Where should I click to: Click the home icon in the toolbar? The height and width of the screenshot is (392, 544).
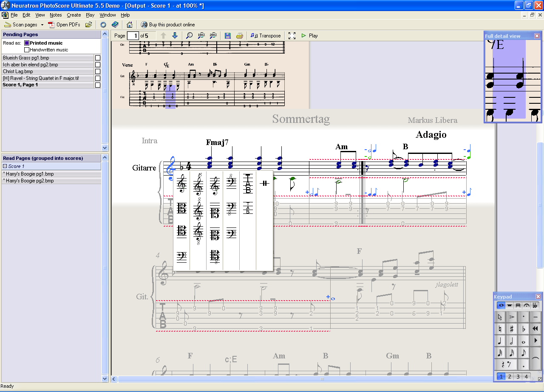[130, 25]
